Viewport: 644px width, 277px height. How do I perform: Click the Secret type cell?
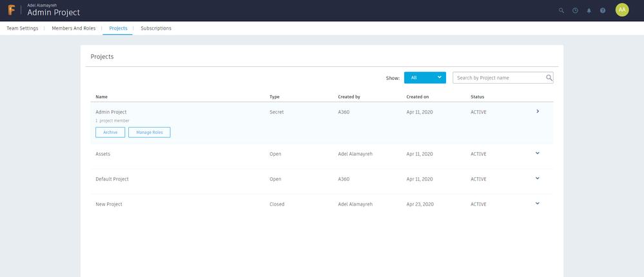[277, 111]
